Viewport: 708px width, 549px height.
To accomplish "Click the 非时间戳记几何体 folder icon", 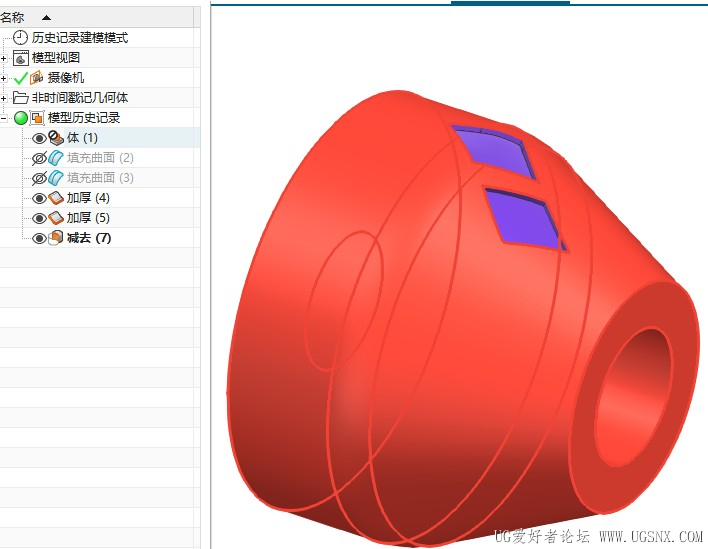I will (21, 98).
